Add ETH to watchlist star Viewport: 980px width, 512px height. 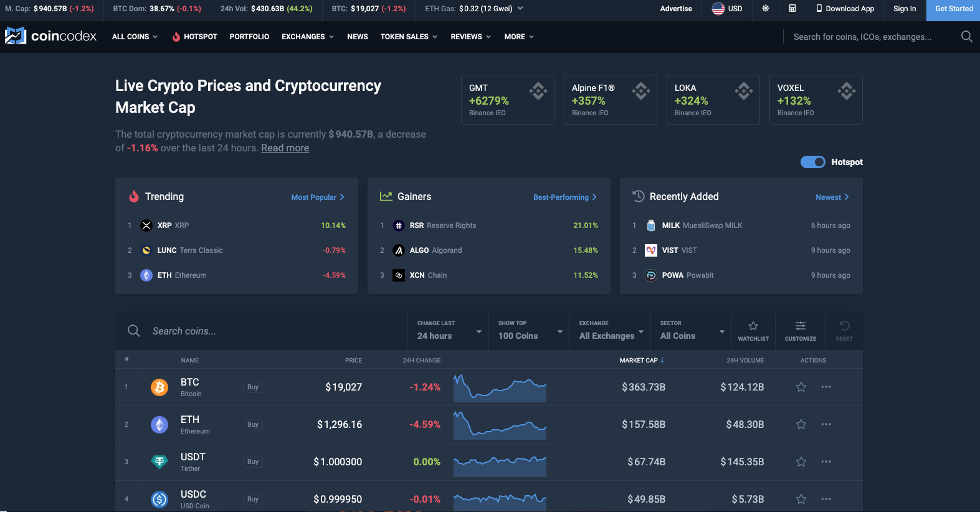point(801,424)
